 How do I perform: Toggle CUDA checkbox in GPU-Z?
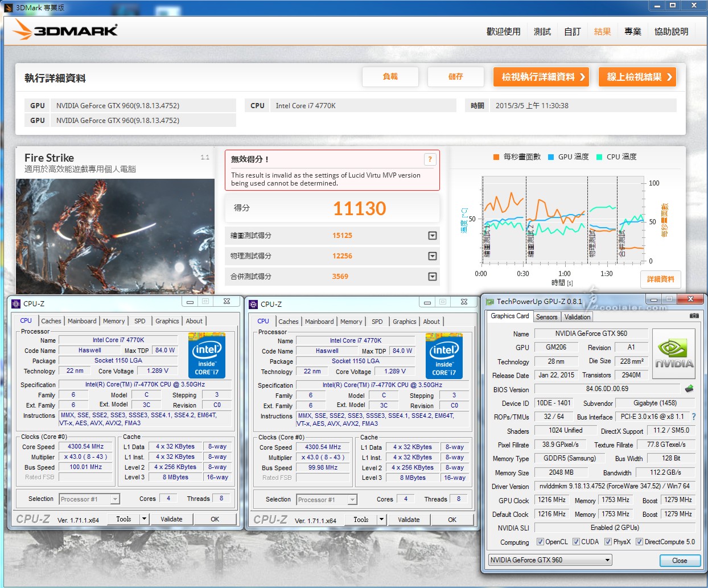(x=576, y=542)
